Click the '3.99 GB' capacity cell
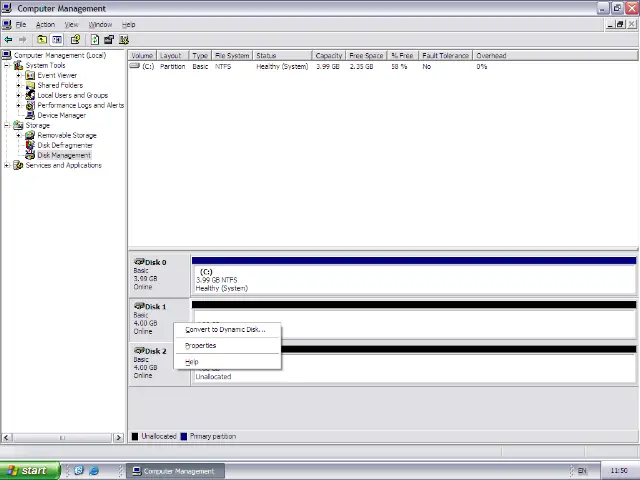The image size is (640, 480). (328, 66)
